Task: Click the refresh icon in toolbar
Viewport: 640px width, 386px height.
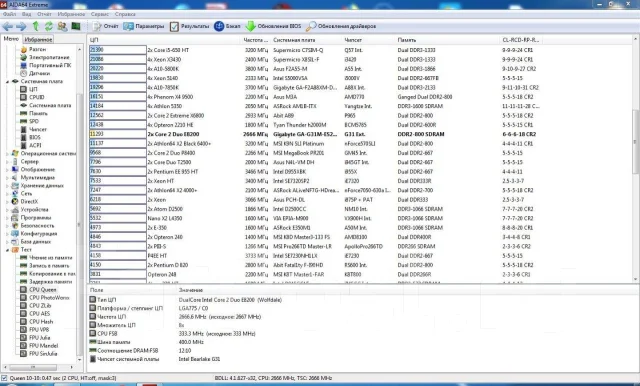Action: tap(49, 26)
